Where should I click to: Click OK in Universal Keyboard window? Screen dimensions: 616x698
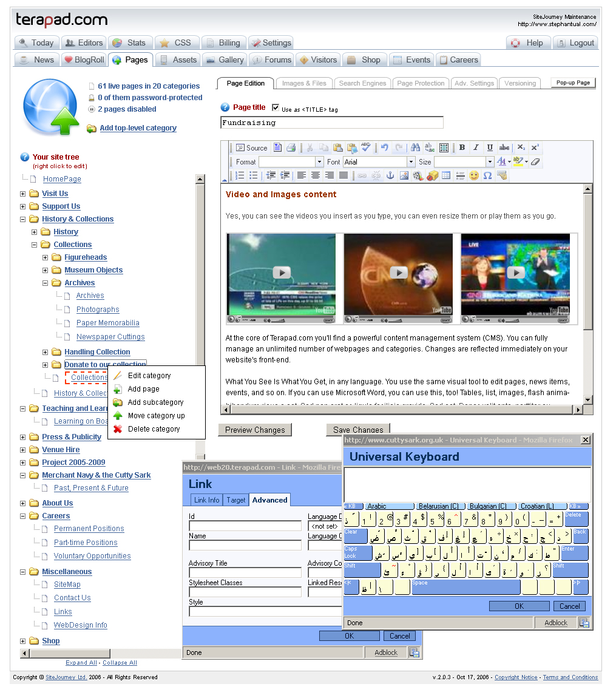coord(519,606)
